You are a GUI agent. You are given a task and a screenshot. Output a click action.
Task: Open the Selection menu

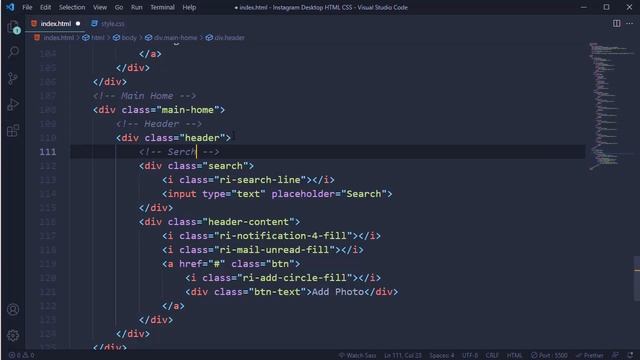[72, 7]
